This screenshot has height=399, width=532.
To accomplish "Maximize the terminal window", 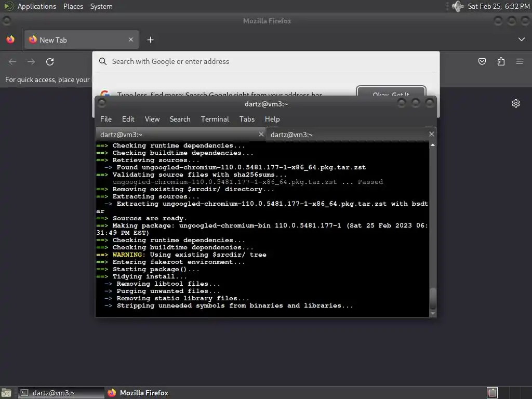I will coord(416,103).
